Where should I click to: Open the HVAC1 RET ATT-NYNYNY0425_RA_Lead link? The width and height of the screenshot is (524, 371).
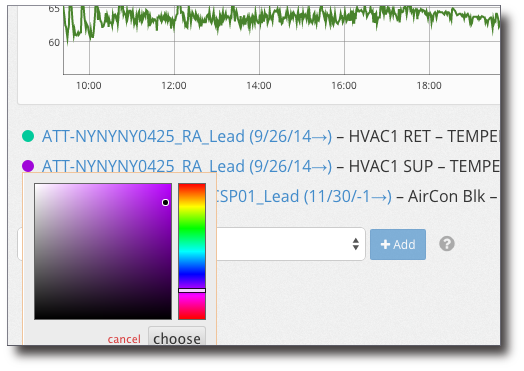(187, 136)
